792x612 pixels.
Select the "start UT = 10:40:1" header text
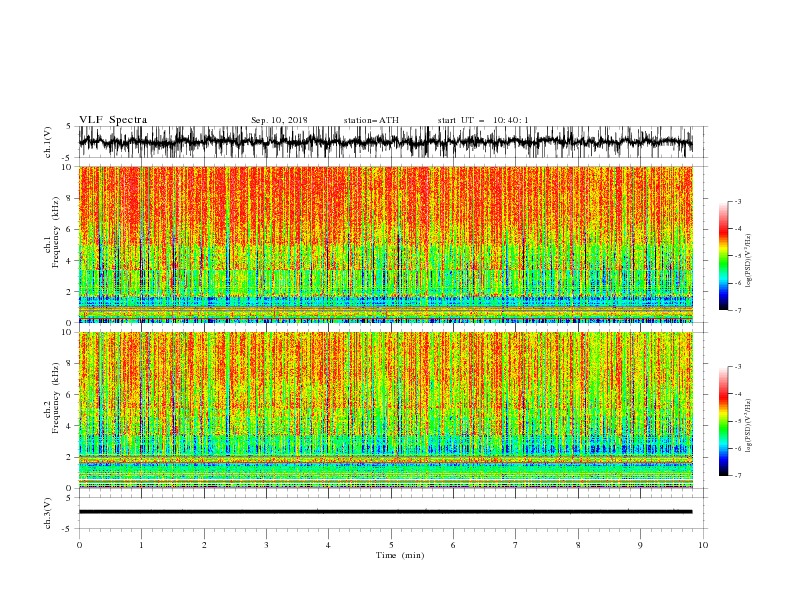point(483,120)
